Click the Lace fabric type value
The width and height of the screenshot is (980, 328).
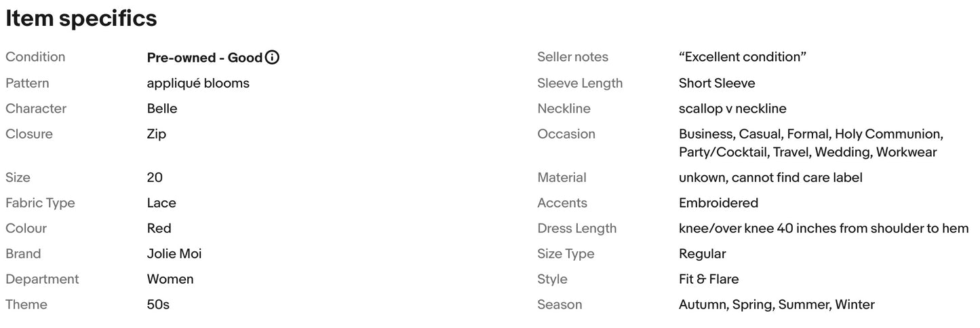pos(161,203)
